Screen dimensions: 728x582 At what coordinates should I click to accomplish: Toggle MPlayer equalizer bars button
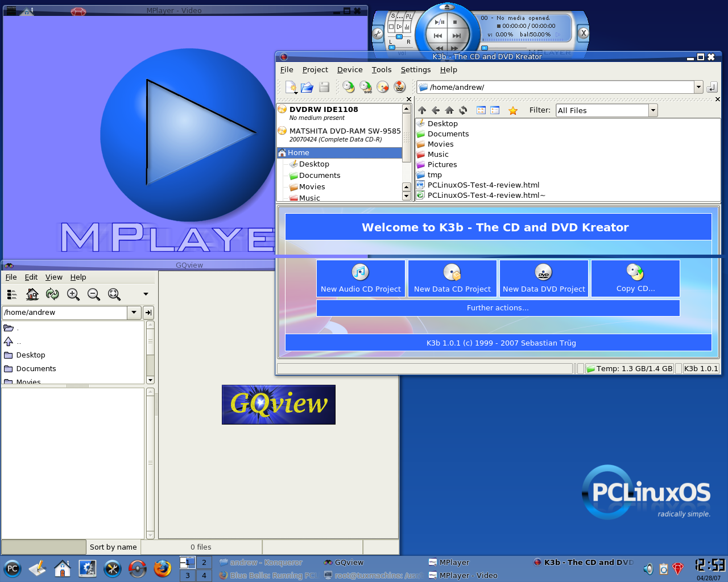click(x=407, y=27)
